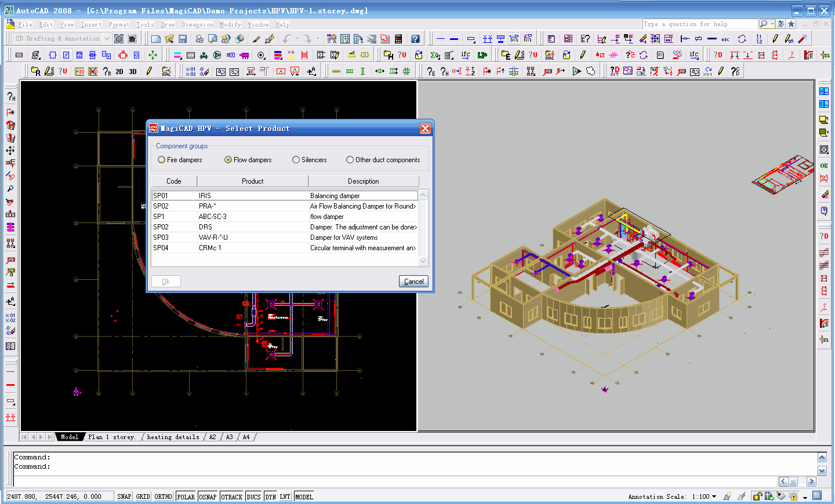Click the OK icon in right toolbar

(824, 166)
